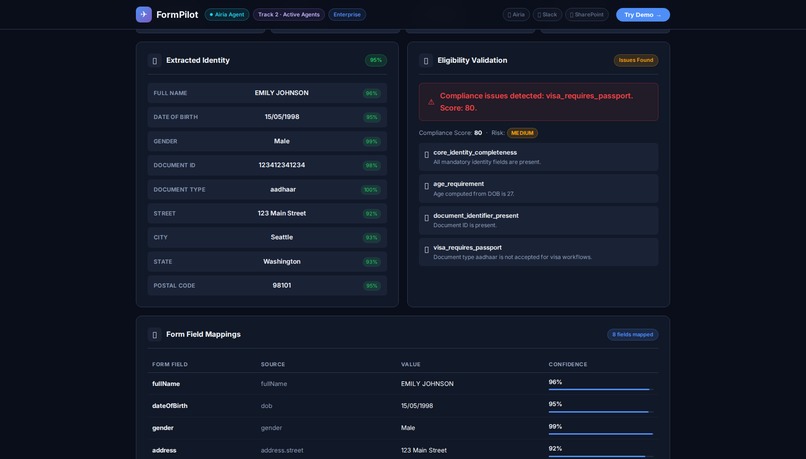806x459 pixels.
Task: Click the FORM FIELD column header
Action: click(x=170, y=364)
